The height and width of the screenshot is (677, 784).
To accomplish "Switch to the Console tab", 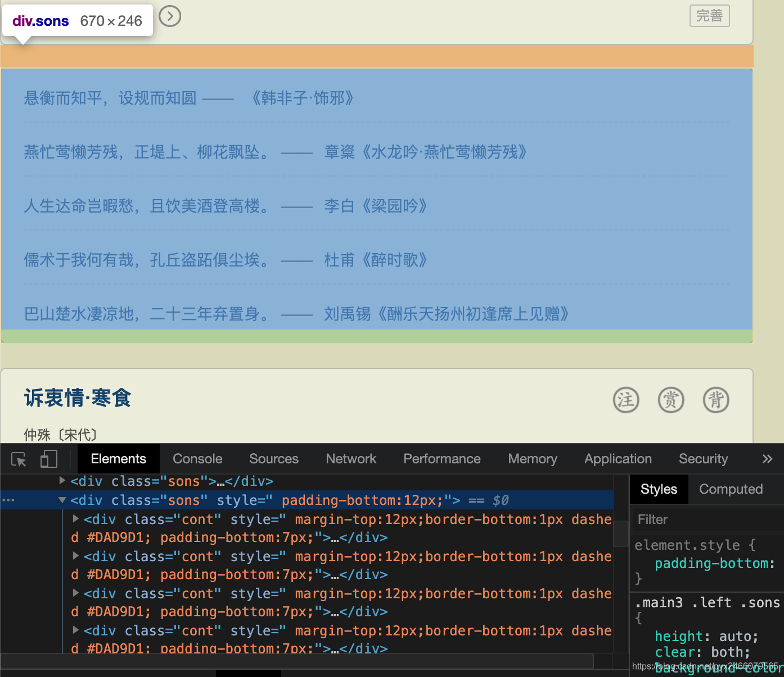I will (197, 459).
